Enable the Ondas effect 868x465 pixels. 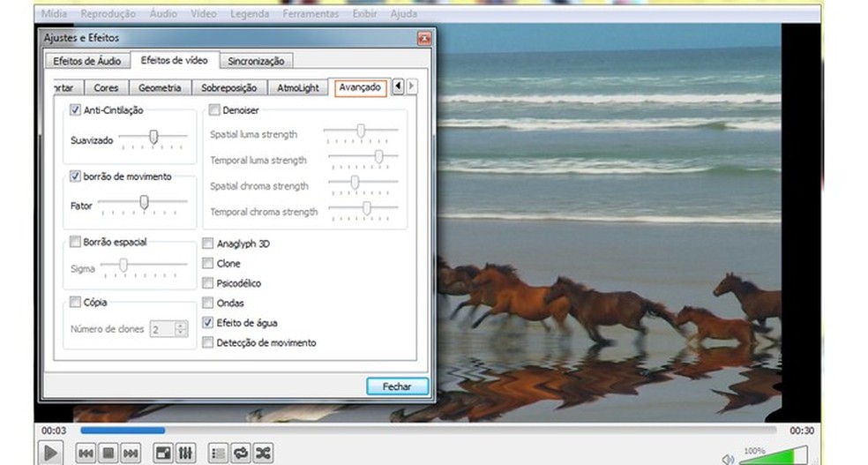coord(207,303)
